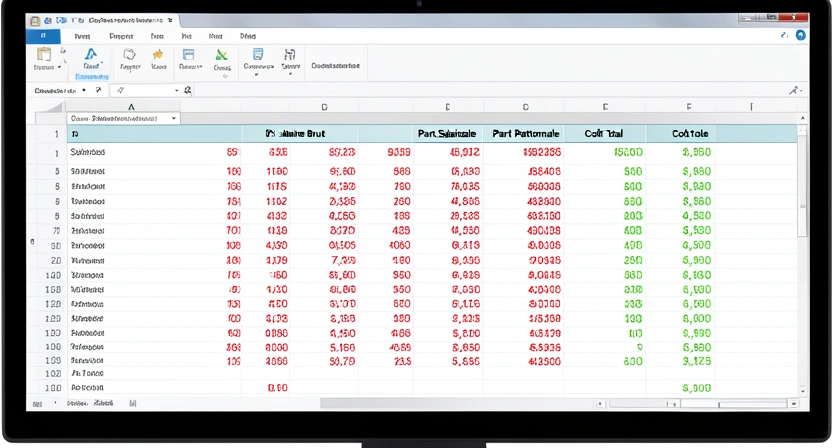Click the zoom out button in the status bar

[600, 404]
